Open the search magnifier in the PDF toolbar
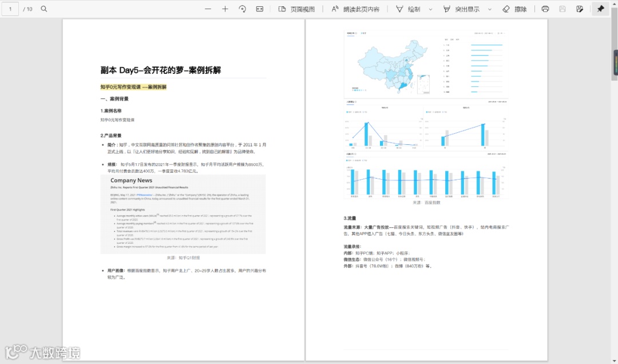The width and height of the screenshot is (618, 364). [43, 9]
